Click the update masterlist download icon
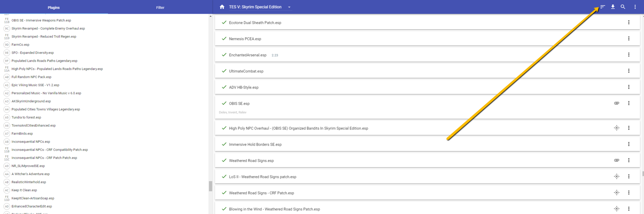 (x=613, y=7)
